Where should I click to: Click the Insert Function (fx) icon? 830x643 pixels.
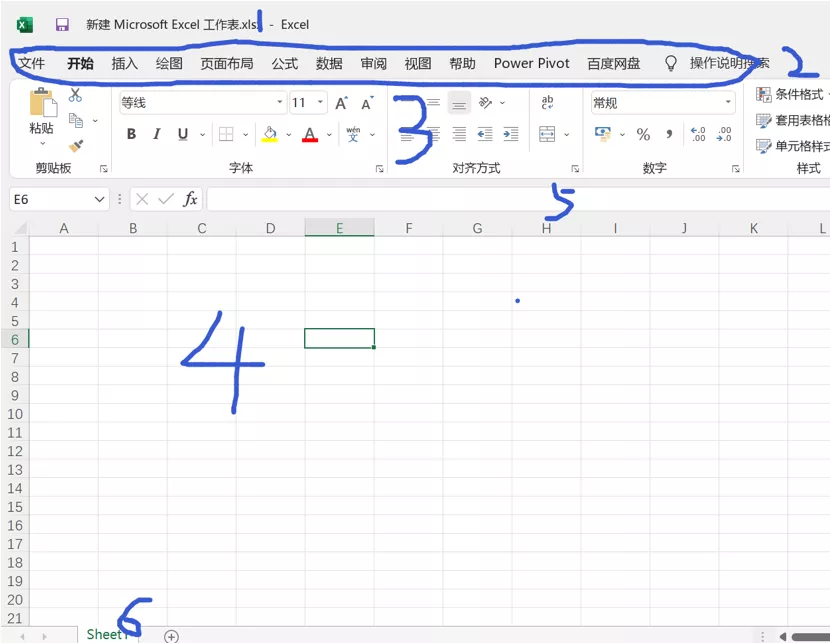(x=190, y=199)
